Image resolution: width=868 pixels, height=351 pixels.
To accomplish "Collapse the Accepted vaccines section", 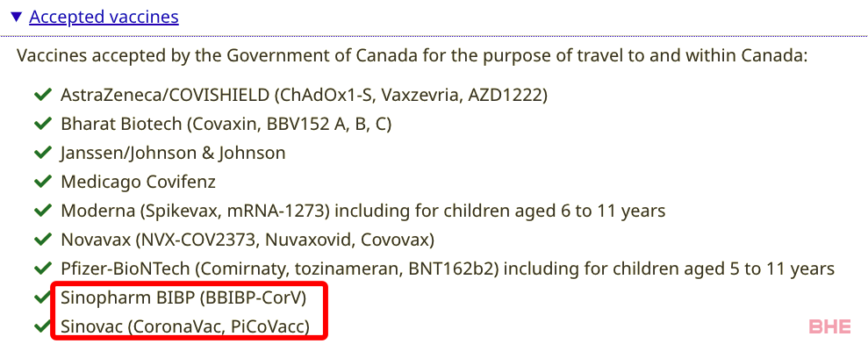I will pos(104,18).
